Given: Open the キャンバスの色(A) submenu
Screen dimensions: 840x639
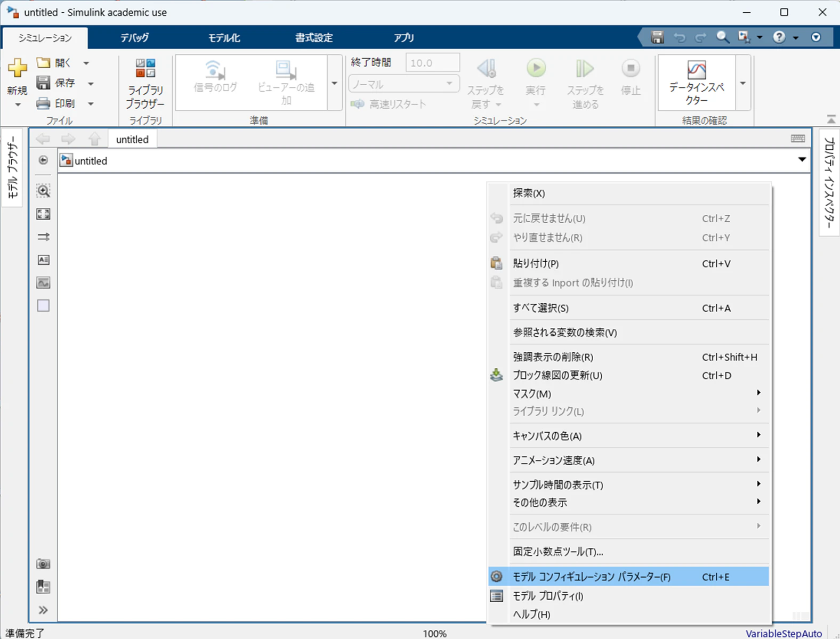Looking at the screenshot, I should tap(628, 436).
